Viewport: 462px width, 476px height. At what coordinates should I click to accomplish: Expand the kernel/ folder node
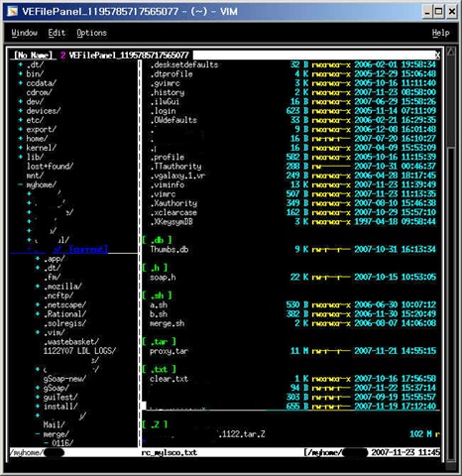point(21,148)
